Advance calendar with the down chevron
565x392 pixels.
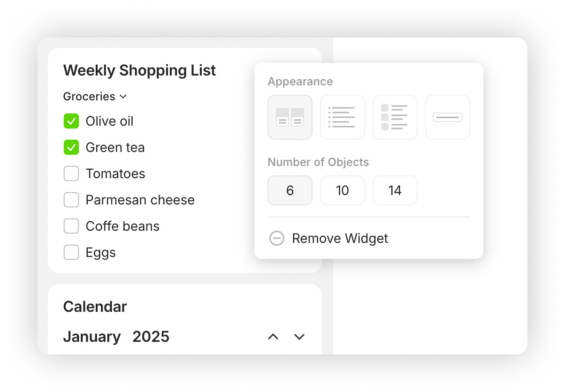coord(299,337)
